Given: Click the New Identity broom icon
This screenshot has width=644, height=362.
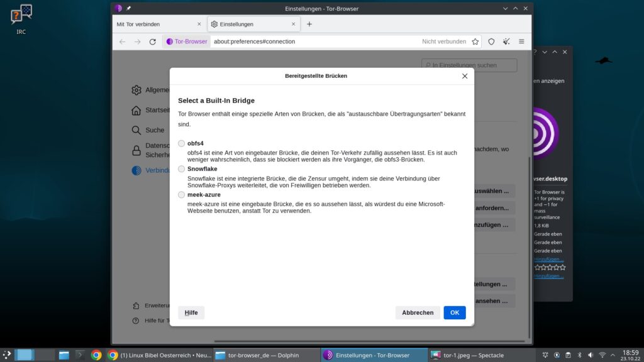Looking at the screenshot, I should click(506, 41).
